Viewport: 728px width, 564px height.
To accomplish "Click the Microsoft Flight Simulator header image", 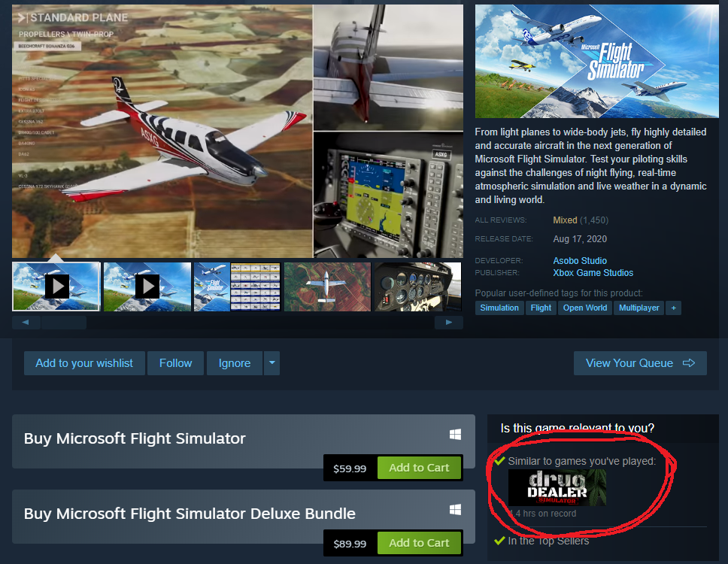I will [596, 61].
